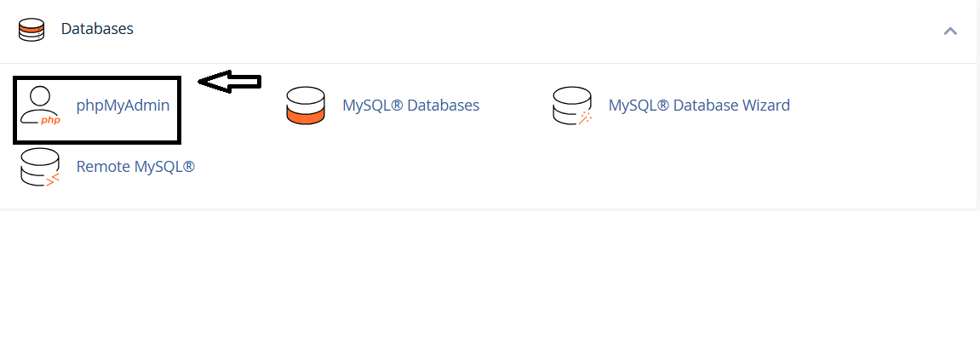Open the Remote MySQL® link
Viewport: 980px width, 343px height.
(x=135, y=167)
